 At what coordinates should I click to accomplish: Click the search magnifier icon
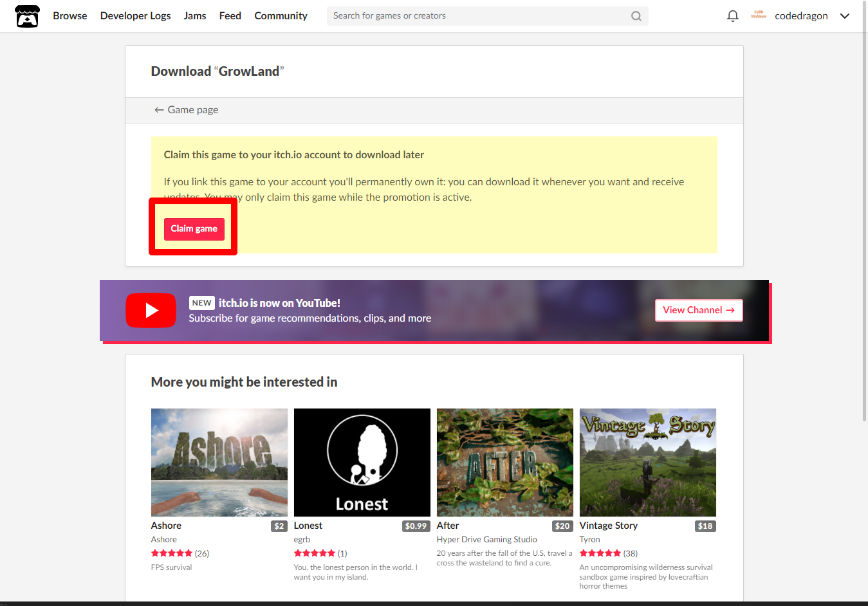tap(636, 16)
